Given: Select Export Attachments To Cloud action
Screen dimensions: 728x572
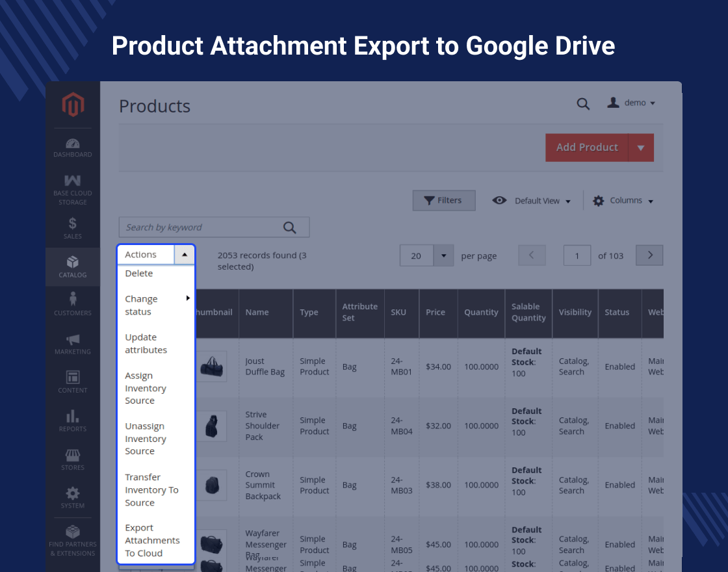Looking at the screenshot, I should click(152, 540).
